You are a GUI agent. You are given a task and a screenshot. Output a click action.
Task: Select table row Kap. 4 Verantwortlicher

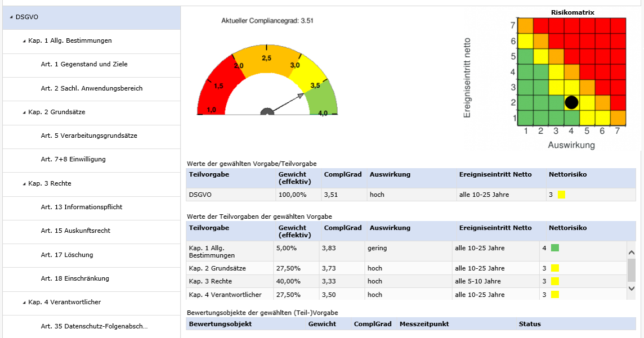(406, 295)
